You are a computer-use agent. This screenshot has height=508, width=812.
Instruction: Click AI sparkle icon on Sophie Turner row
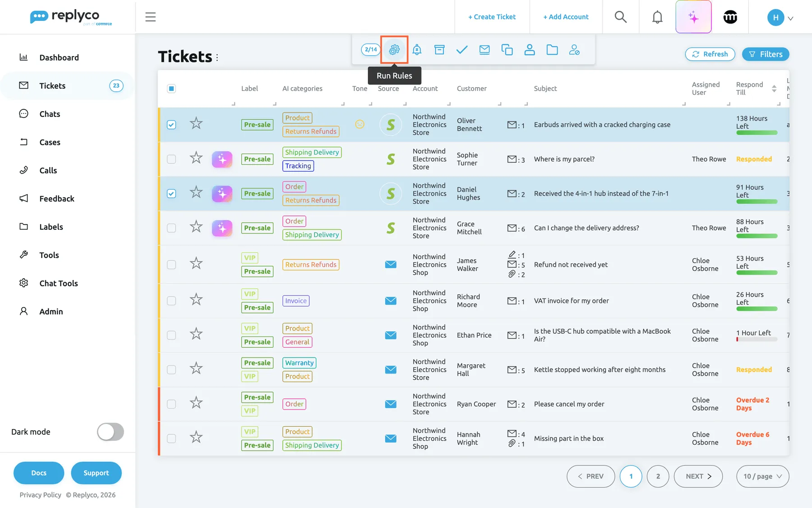(222, 159)
